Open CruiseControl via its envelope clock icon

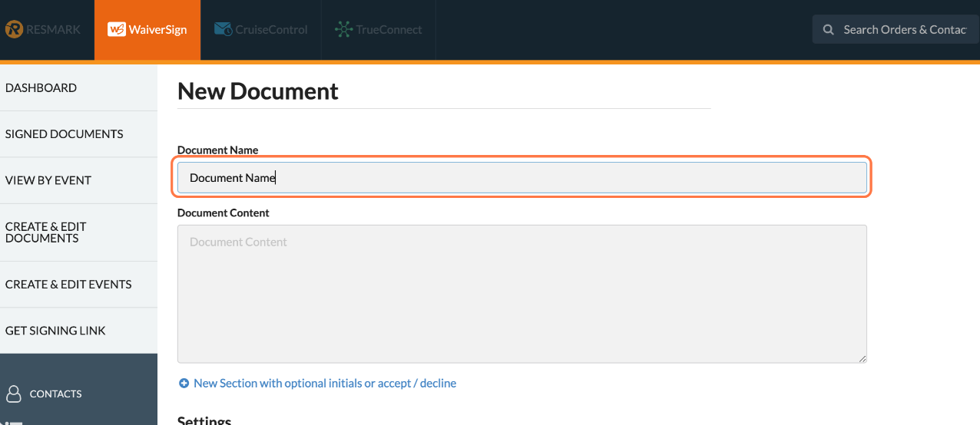pos(223,30)
